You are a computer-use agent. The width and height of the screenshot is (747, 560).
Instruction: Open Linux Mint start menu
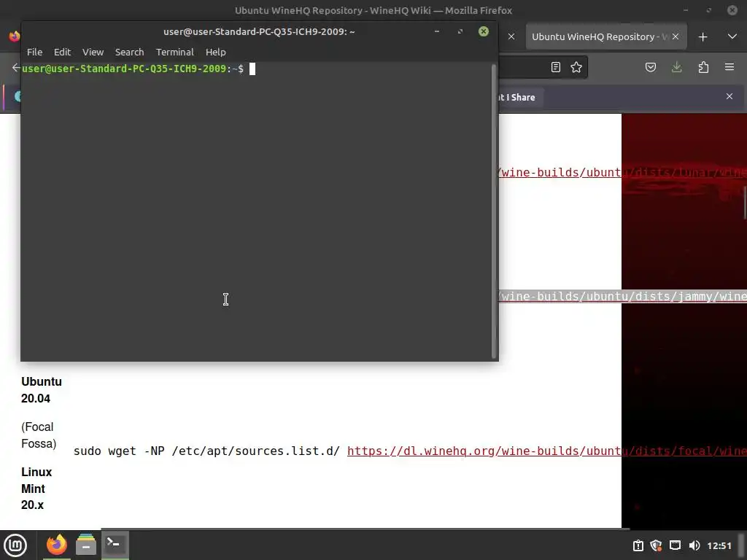click(16, 545)
